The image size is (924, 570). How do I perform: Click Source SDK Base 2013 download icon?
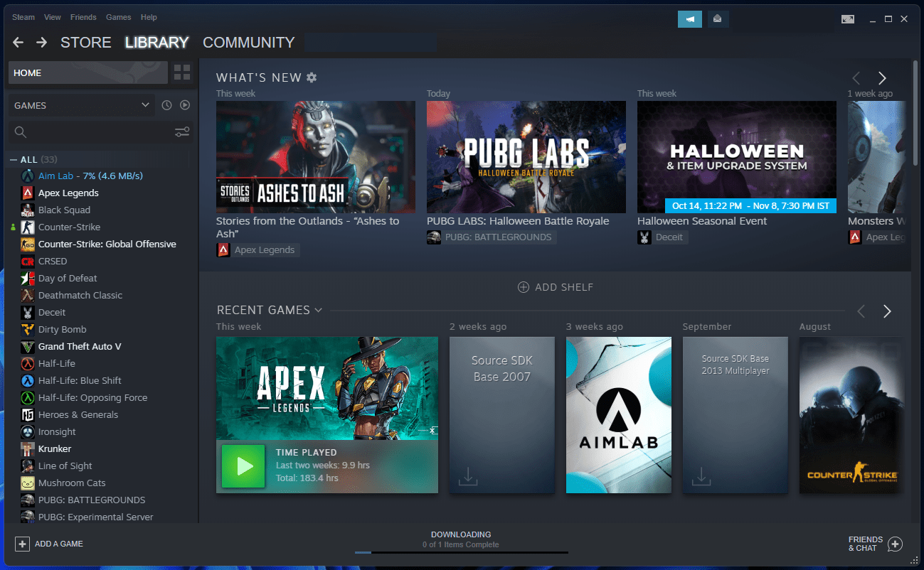[701, 477]
